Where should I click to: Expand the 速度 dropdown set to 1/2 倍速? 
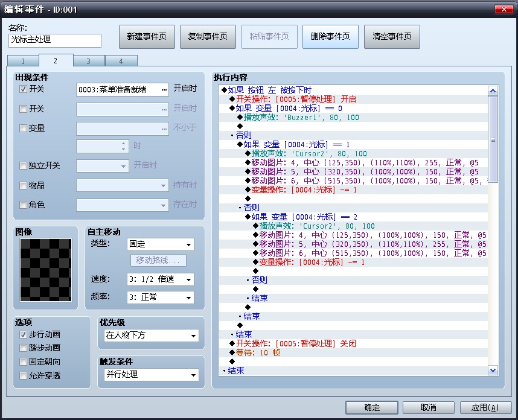coord(160,279)
